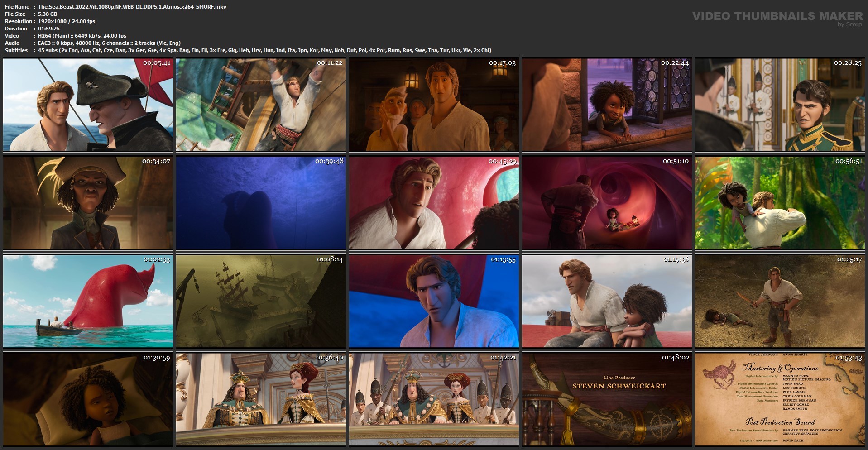Open the thumbnail at 01:25:17
Viewport: 868px width, 450px height.
[x=780, y=301]
